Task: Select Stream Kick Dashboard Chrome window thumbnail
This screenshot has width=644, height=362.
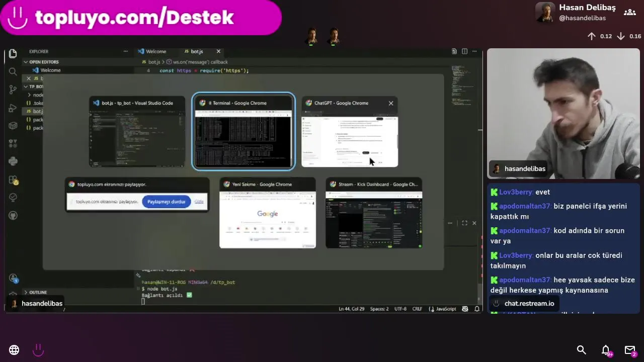Action: (374, 213)
